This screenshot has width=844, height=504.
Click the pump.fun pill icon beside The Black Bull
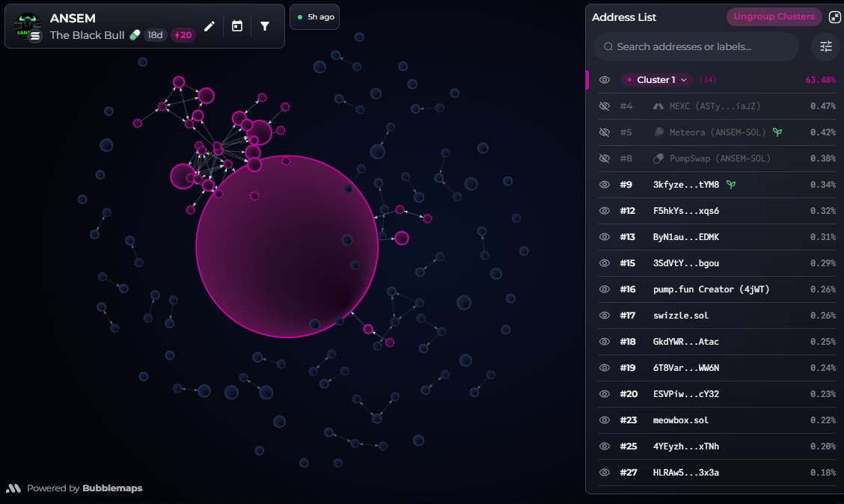click(x=135, y=35)
